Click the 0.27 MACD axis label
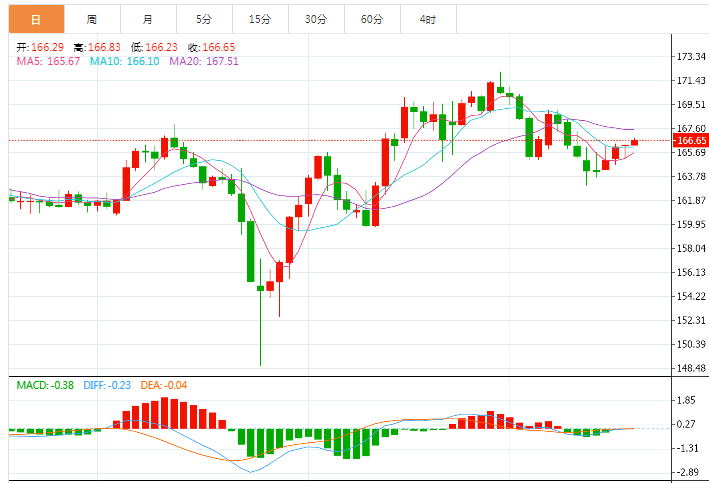This screenshot has width=709, height=483. (x=686, y=424)
